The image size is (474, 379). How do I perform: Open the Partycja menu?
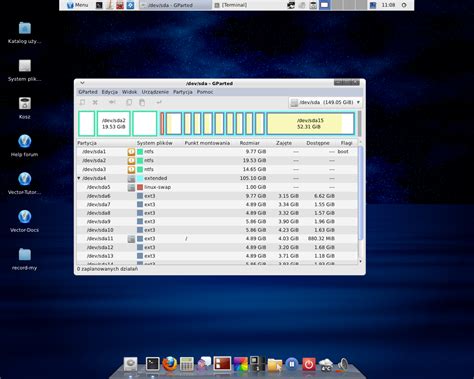click(183, 92)
